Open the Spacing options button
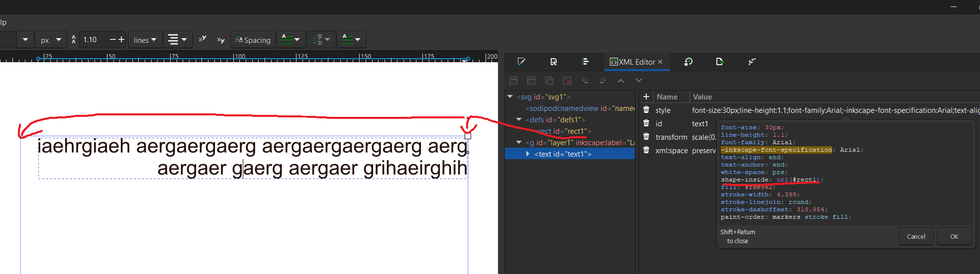Screen dimensions: 980x274 coord(253,40)
